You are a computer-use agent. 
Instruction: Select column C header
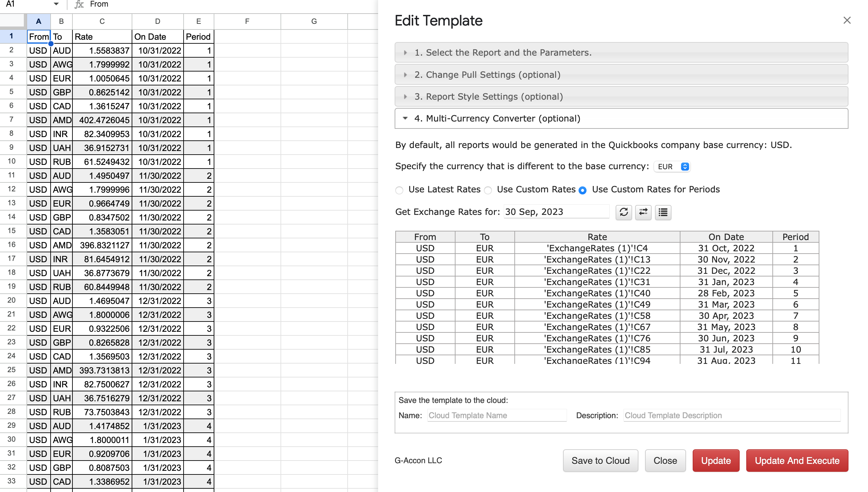coord(102,21)
